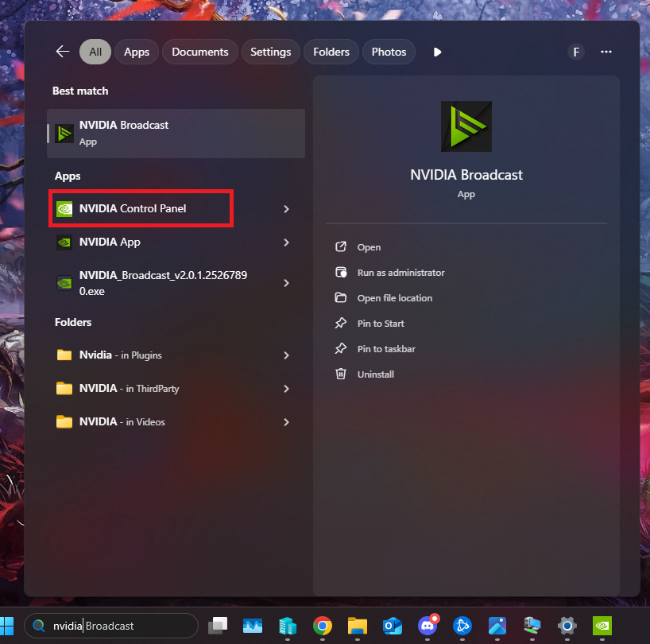Open the teal buildings taskbar app
This screenshot has height=644, width=650.
[288, 626]
